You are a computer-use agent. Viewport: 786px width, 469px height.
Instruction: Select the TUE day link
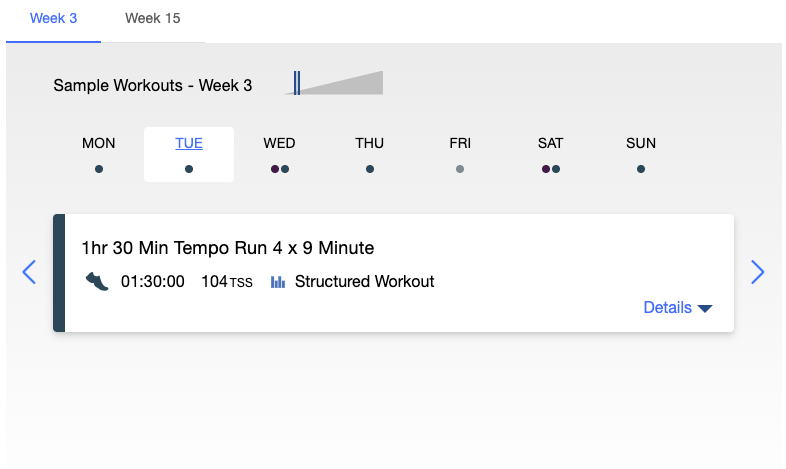coord(189,143)
